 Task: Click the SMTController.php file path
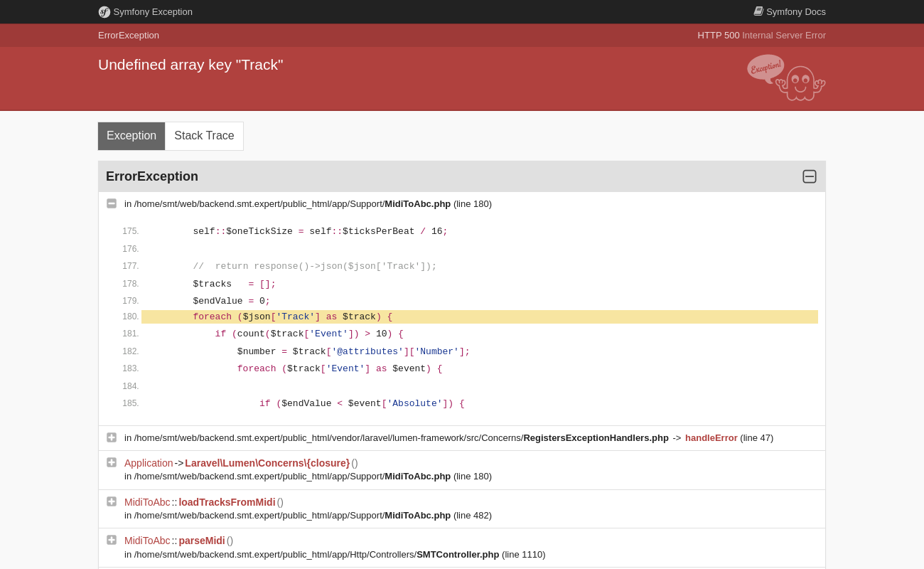[x=335, y=555]
